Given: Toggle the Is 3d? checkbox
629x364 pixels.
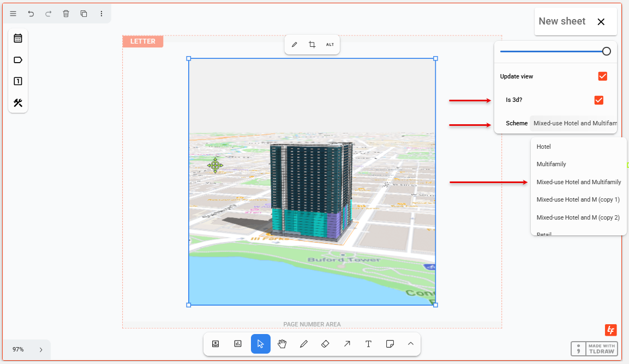Looking at the screenshot, I should (598, 100).
